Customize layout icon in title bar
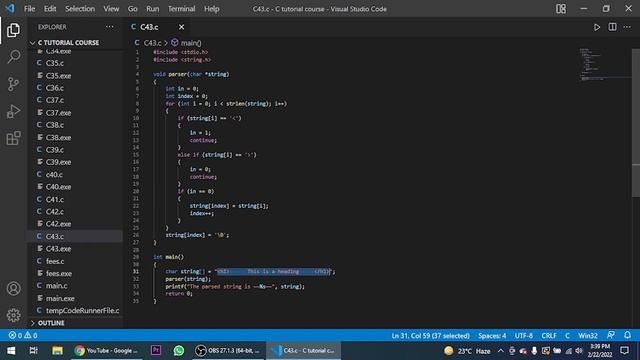The width and height of the screenshot is (640, 360). coord(561,9)
